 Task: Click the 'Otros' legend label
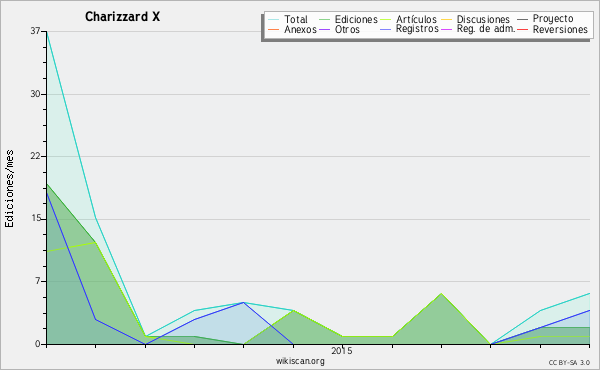347,29
